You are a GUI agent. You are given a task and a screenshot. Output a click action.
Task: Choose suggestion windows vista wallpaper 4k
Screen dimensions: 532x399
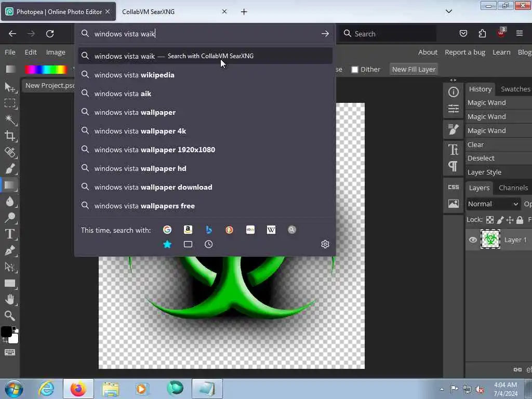tap(205, 131)
